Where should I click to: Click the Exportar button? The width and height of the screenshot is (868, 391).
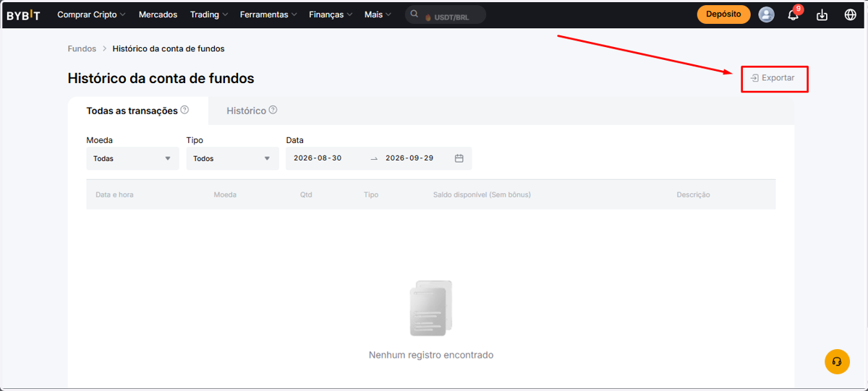pos(773,78)
